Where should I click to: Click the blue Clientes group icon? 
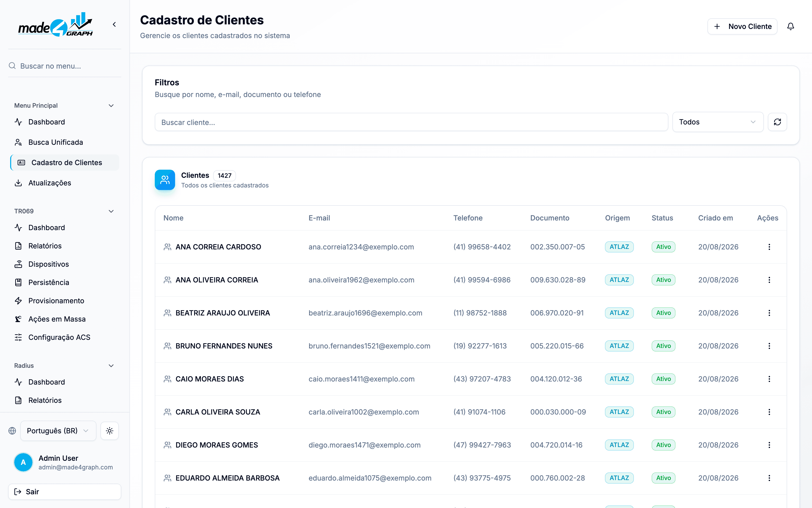coord(165,180)
